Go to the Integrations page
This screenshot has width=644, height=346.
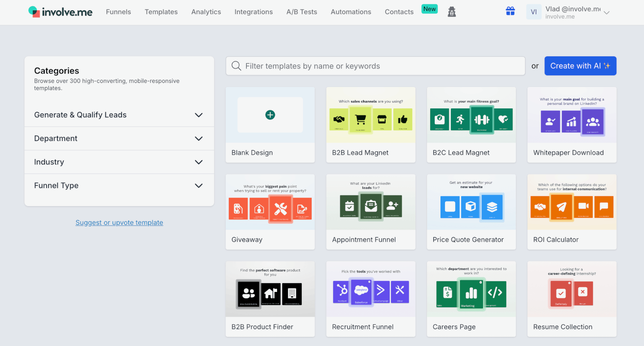(253, 12)
